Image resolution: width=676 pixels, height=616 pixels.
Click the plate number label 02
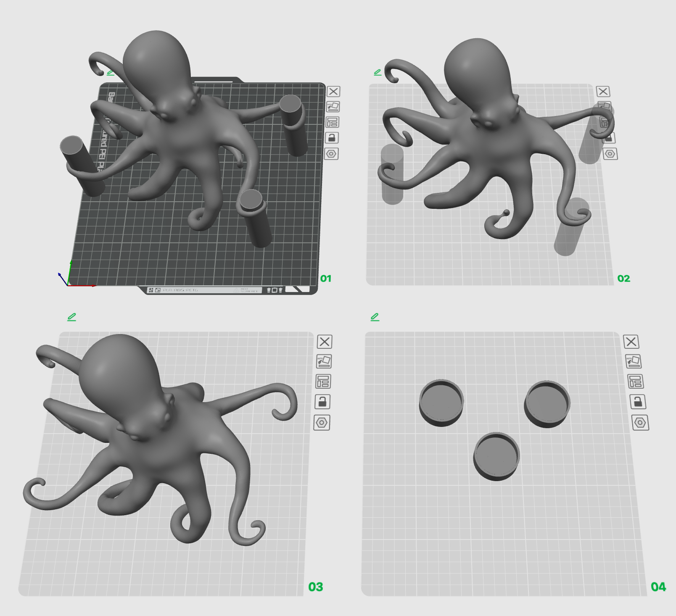624,279
